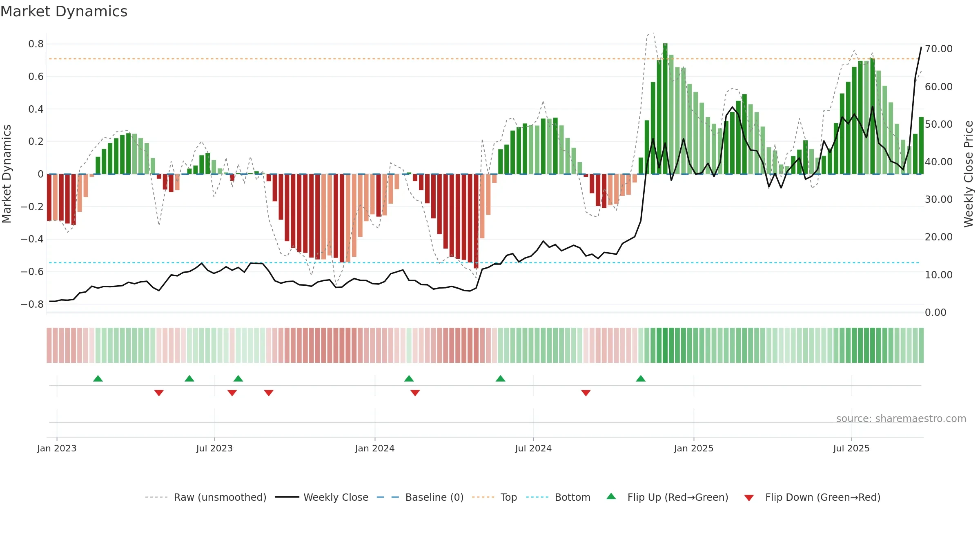The height and width of the screenshot is (551, 980).
Task: Click the Jul 2024 x-axis label
Action: pyautogui.click(x=533, y=448)
